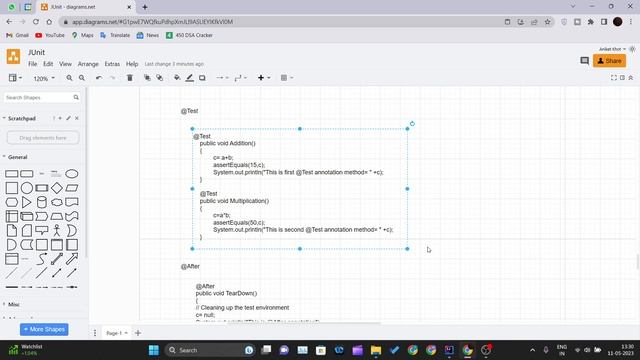Image resolution: width=640 pixels, height=360 pixels.
Task: Choose the note page shape
Action: click(x=11, y=231)
